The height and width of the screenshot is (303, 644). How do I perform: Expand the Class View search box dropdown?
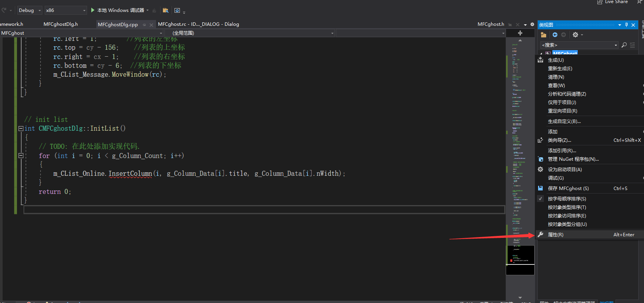615,45
